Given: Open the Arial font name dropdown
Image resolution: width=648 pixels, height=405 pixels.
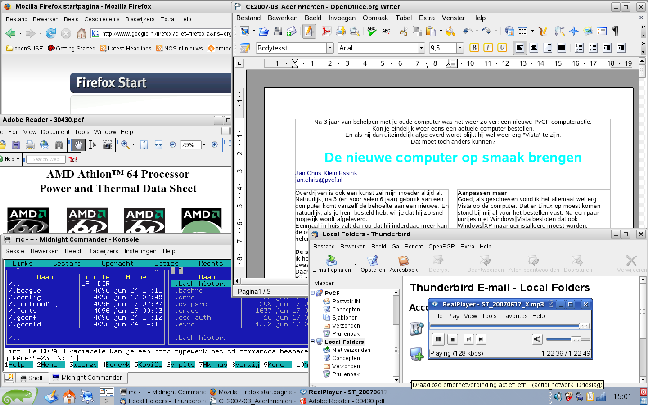Looking at the screenshot, I should pos(421,48).
